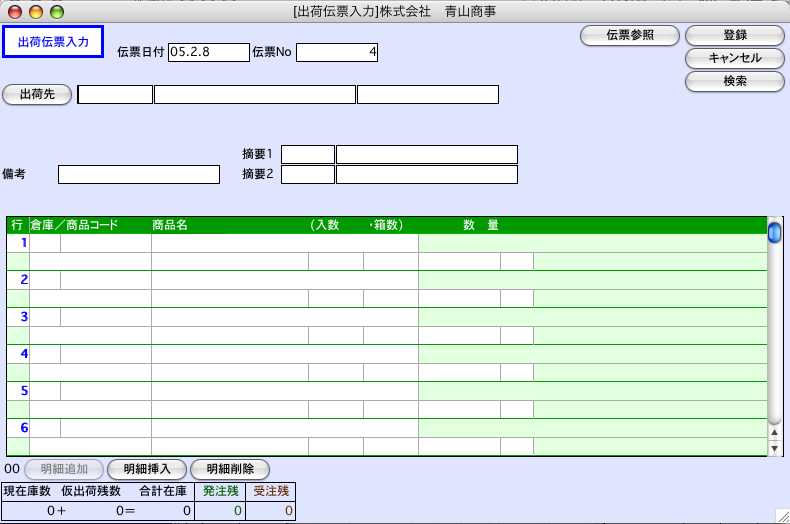Open 検索 (search) button
Viewport: 790px width, 524px height.
tap(734, 81)
